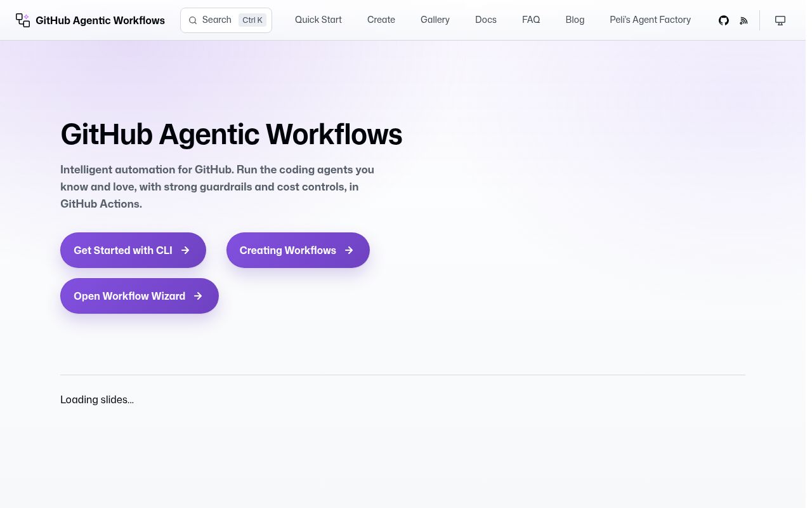The image size is (812, 508).
Task: Open the theme selector monitor icon
Action: click(780, 20)
